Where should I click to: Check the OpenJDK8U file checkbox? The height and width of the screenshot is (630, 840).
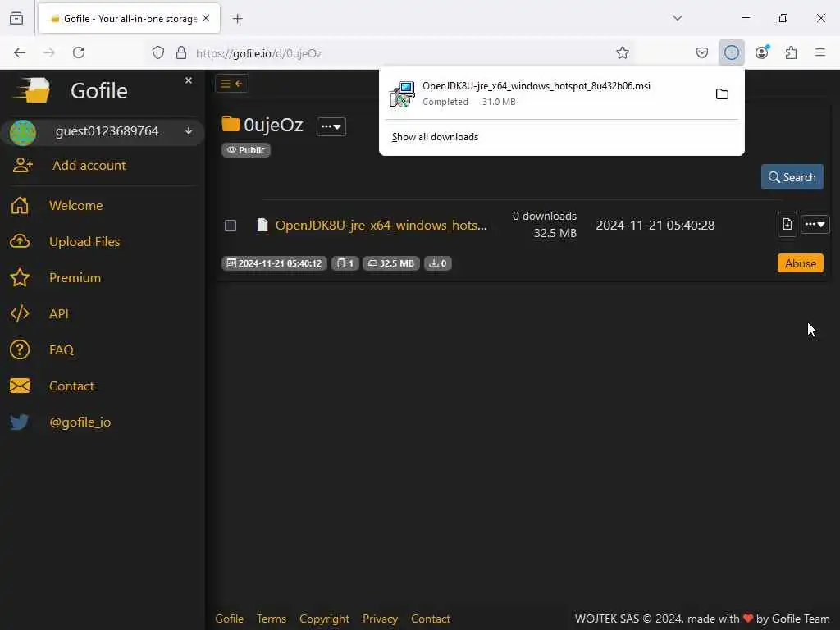(x=231, y=226)
